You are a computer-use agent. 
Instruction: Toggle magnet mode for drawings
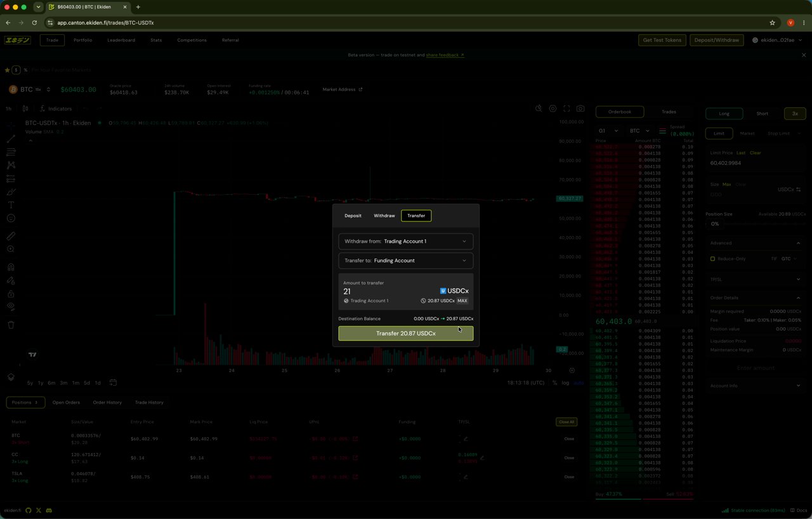click(x=11, y=267)
